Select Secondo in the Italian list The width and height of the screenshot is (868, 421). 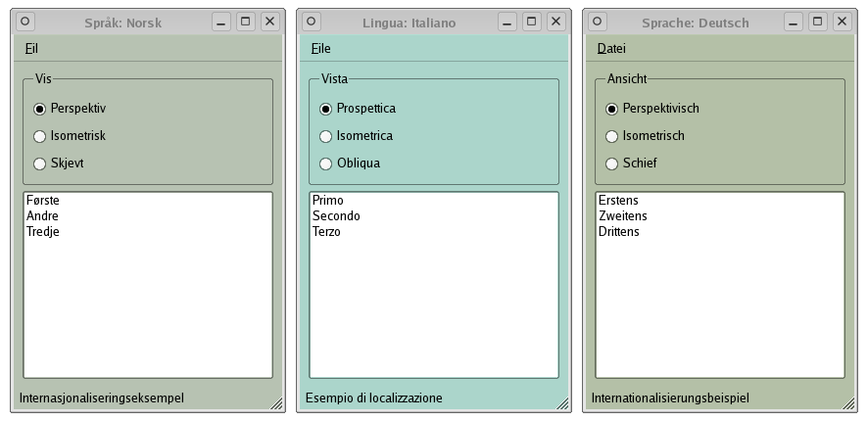tap(336, 216)
